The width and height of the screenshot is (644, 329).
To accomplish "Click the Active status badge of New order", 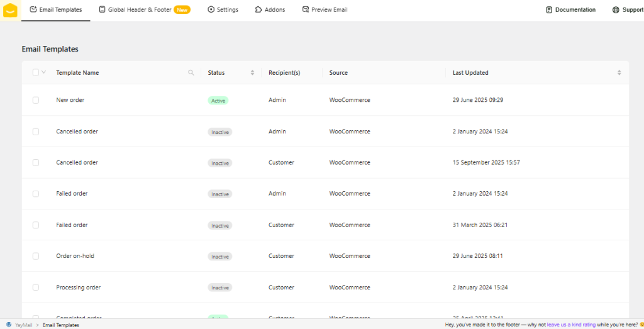I will click(218, 101).
